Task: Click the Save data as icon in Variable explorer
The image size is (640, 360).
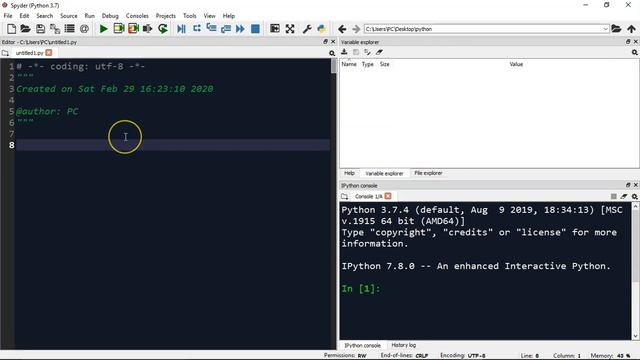Action: [x=367, y=52]
